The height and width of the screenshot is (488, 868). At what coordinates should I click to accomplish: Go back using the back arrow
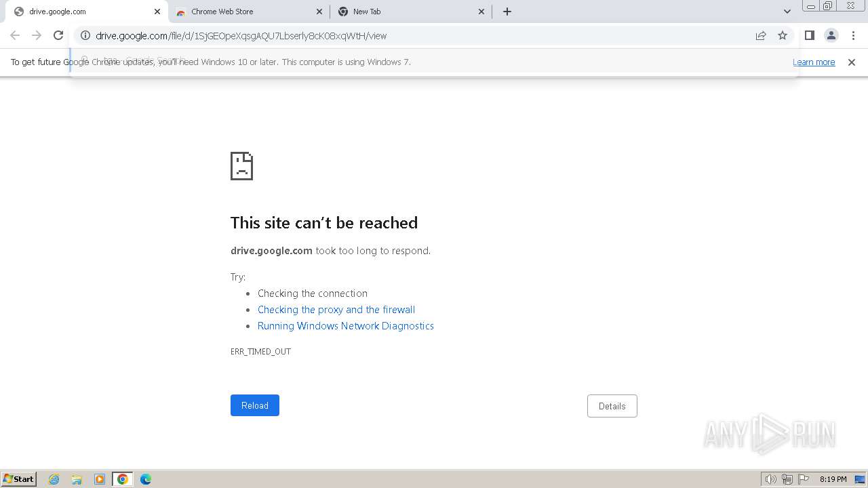pos(15,35)
